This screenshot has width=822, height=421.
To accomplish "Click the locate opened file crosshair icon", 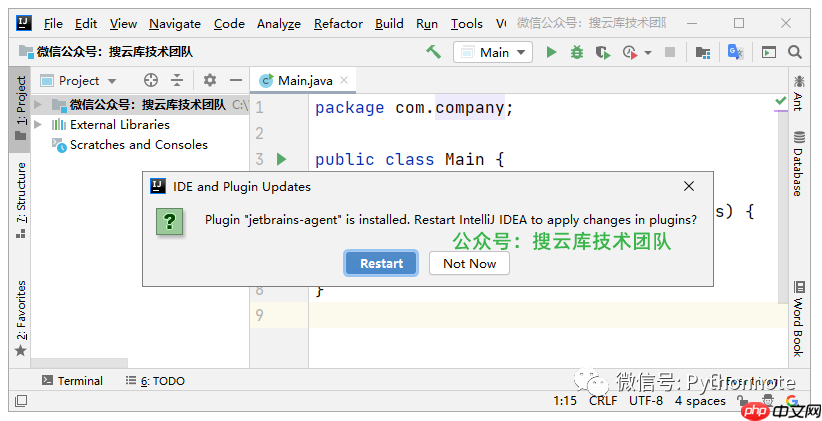I will [151, 80].
